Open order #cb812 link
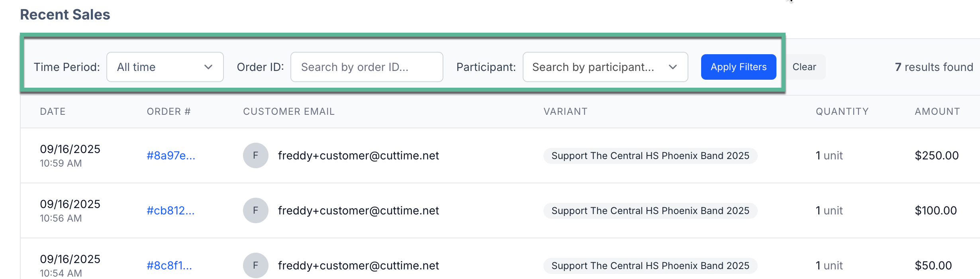Viewport: 980px width, 279px height. click(x=171, y=210)
